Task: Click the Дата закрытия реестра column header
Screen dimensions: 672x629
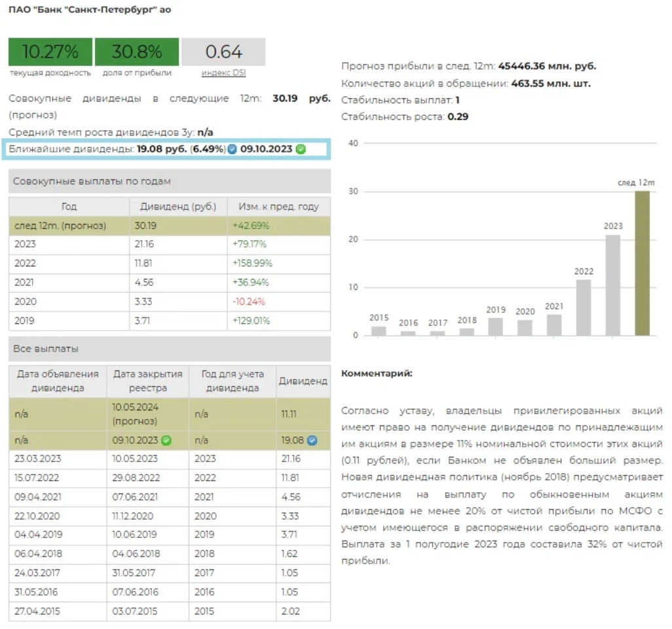Action: pyautogui.click(x=147, y=381)
